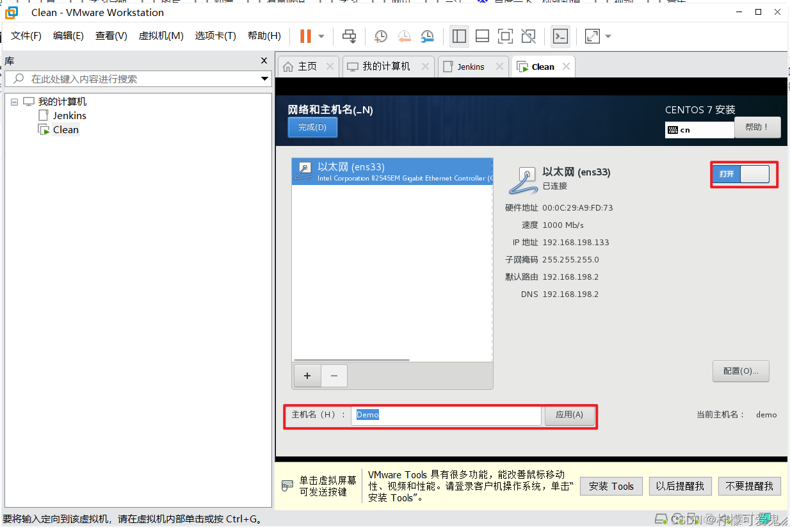790x532 pixels.
Task: Remove the selected network device
Action: [x=334, y=376]
